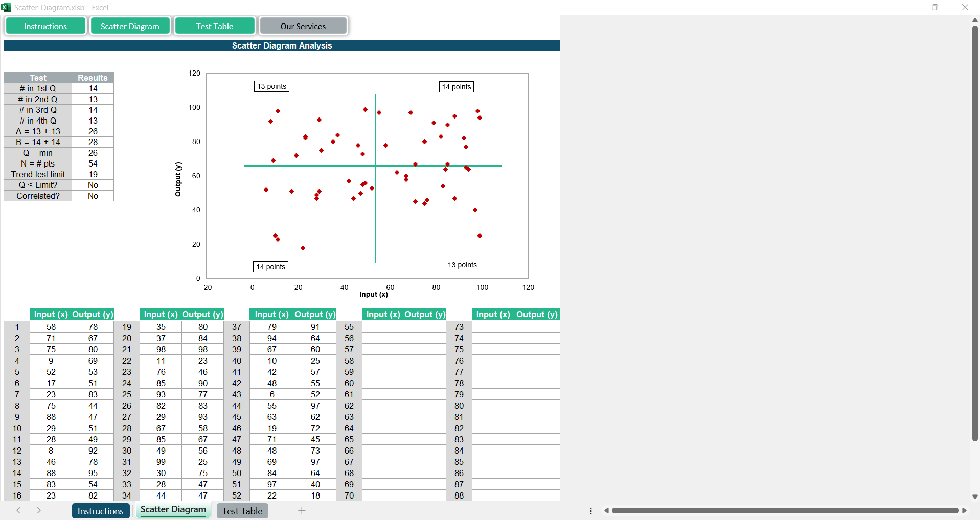Open the Instructions green button
The image size is (980, 520).
pyautogui.click(x=45, y=26)
